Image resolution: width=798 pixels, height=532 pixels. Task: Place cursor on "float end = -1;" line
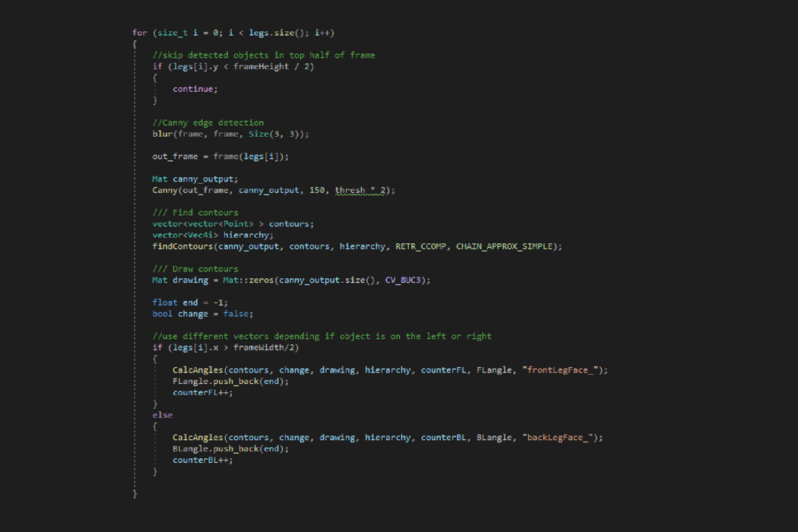pyautogui.click(x=189, y=302)
